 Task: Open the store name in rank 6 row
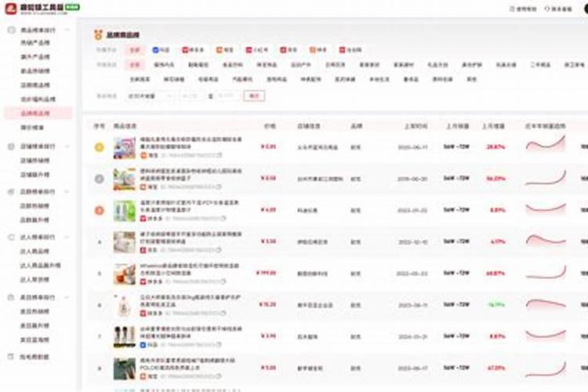tap(315, 305)
